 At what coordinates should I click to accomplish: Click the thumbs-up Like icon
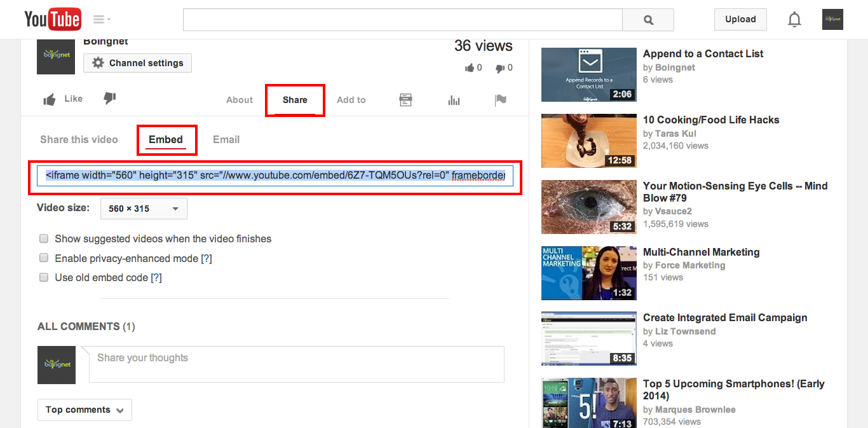(50, 99)
